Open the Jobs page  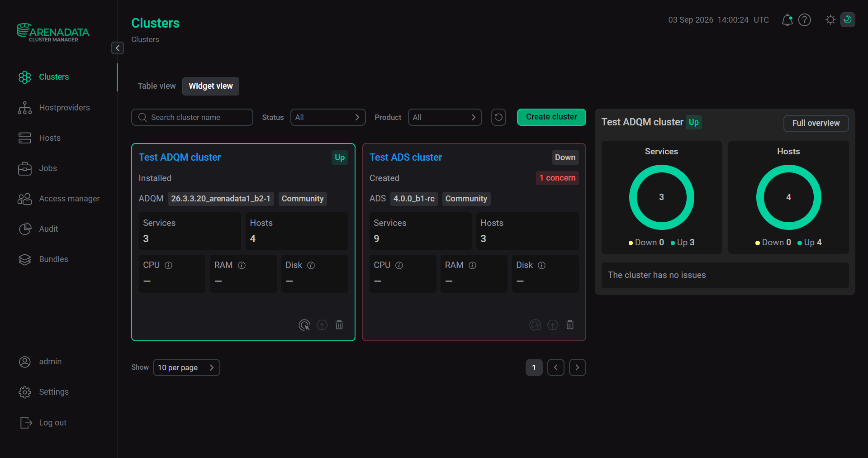coord(48,168)
